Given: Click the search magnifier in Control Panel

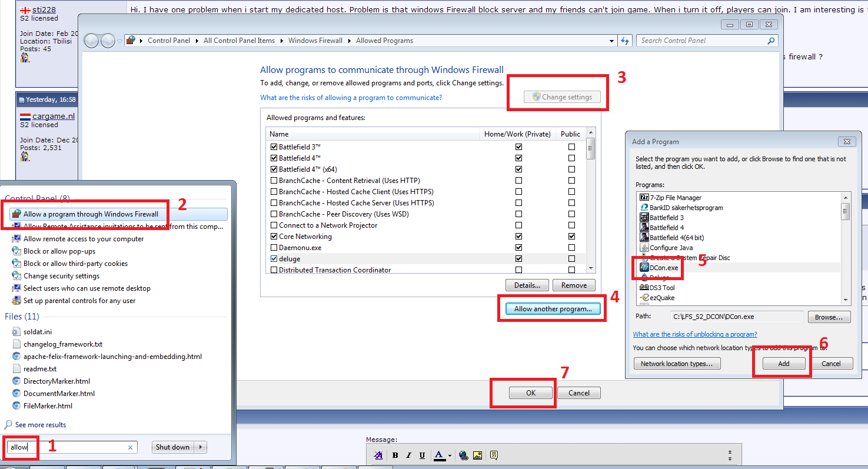Looking at the screenshot, I should point(771,41).
